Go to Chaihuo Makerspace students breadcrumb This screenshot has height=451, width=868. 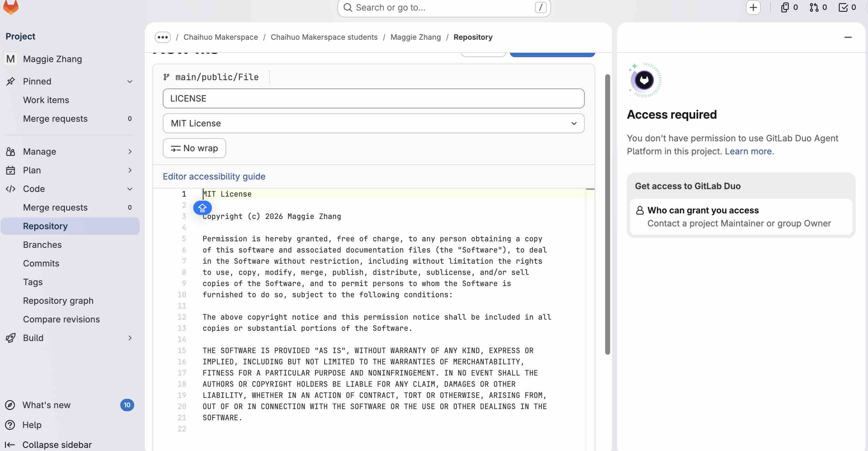point(324,37)
